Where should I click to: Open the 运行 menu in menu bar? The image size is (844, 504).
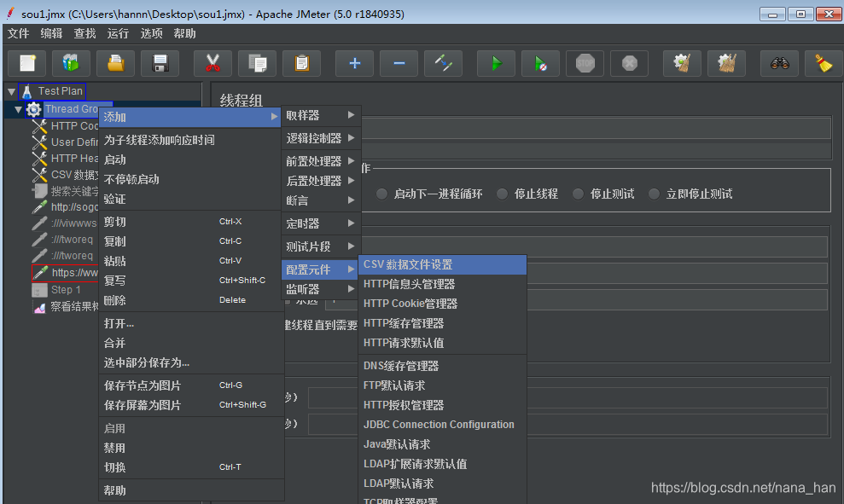pyautogui.click(x=118, y=33)
